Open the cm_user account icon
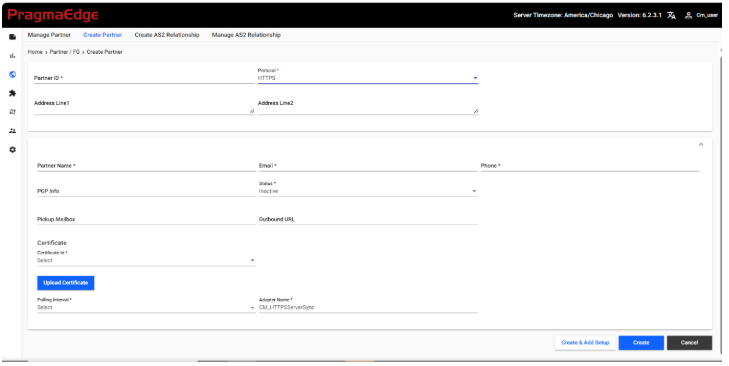 pyautogui.click(x=689, y=15)
